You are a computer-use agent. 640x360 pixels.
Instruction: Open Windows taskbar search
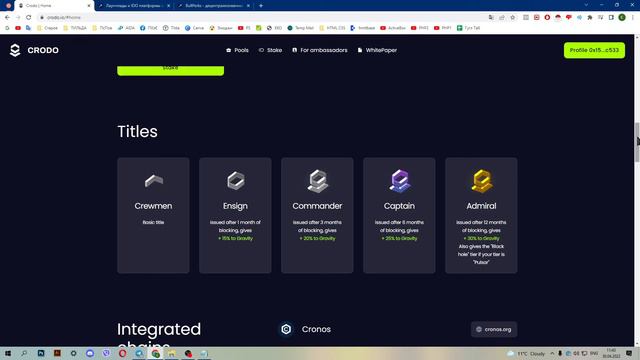click(x=24, y=353)
